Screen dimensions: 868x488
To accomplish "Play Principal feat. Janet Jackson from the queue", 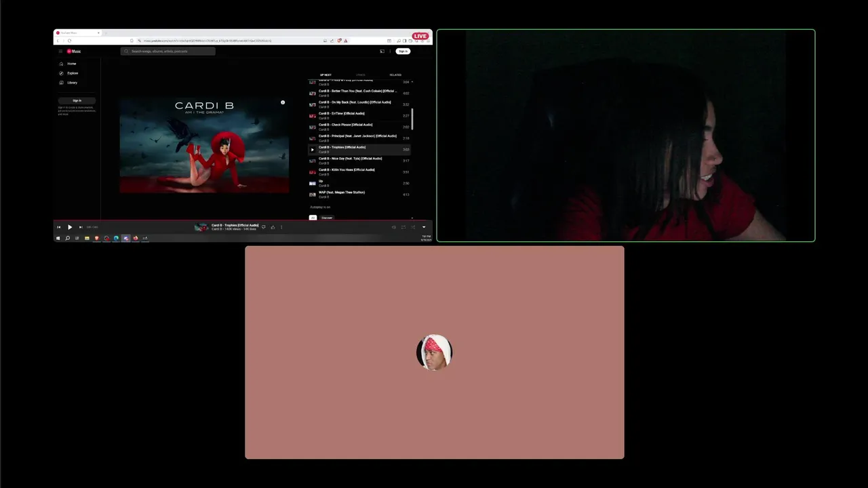I will [360, 138].
